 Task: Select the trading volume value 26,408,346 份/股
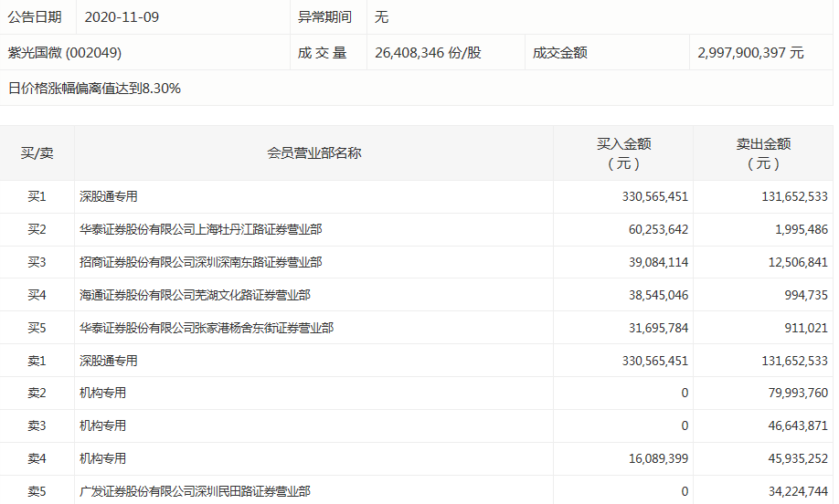coord(428,53)
